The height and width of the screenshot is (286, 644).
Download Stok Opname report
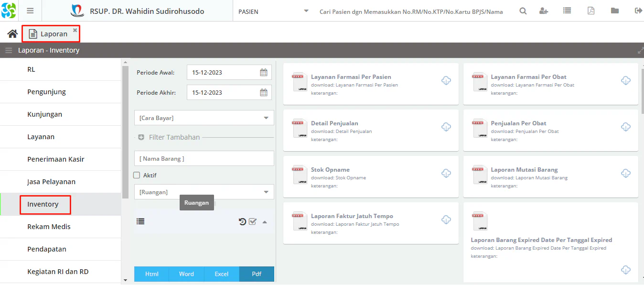pos(446,173)
